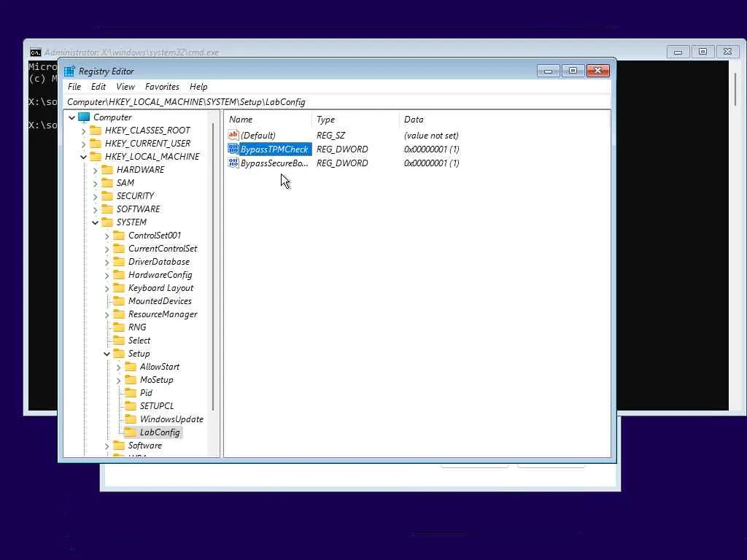Open the Help menu

point(198,87)
